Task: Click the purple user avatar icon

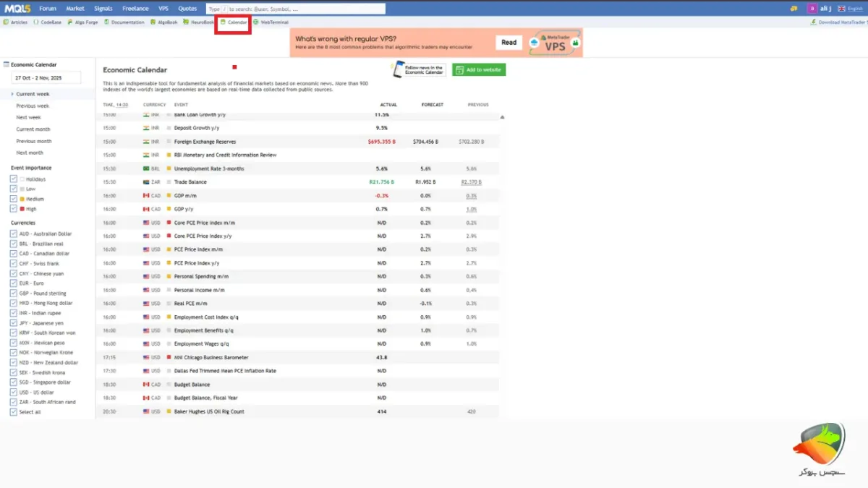Action: 812,9
